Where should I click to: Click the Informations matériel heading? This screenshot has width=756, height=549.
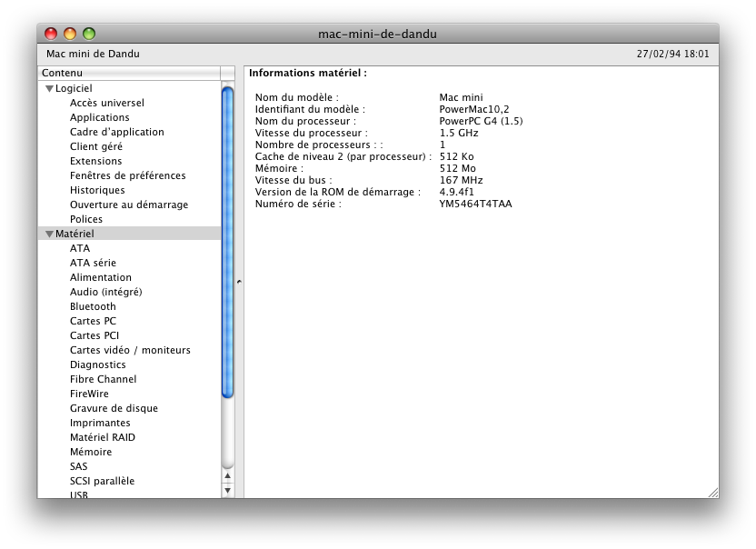[308, 73]
